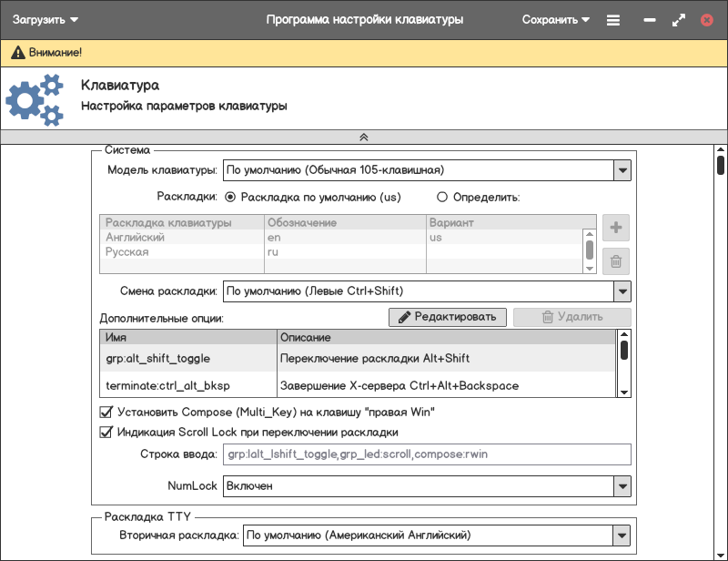Open the keyboard model dropdown
This screenshot has width=728, height=561.
coord(622,170)
